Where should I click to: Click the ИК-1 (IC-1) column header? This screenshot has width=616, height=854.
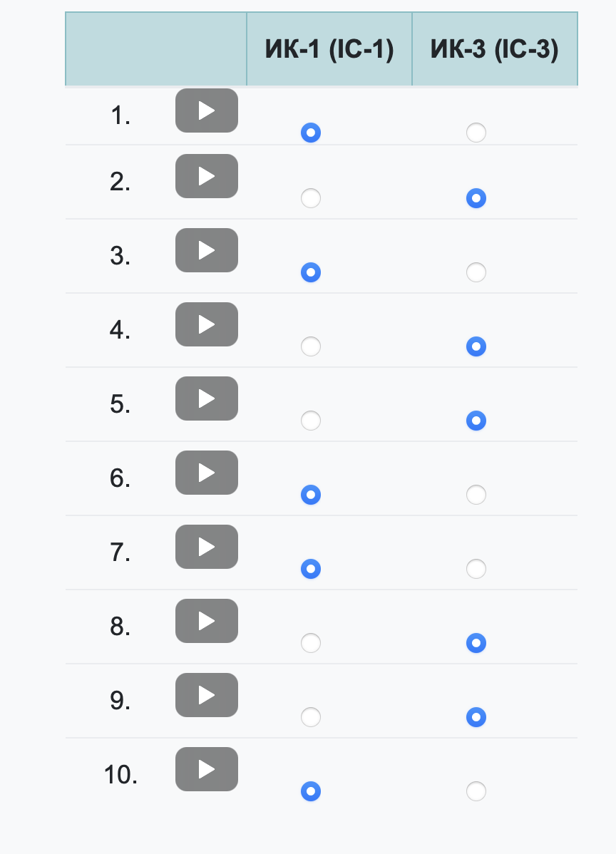tap(329, 48)
